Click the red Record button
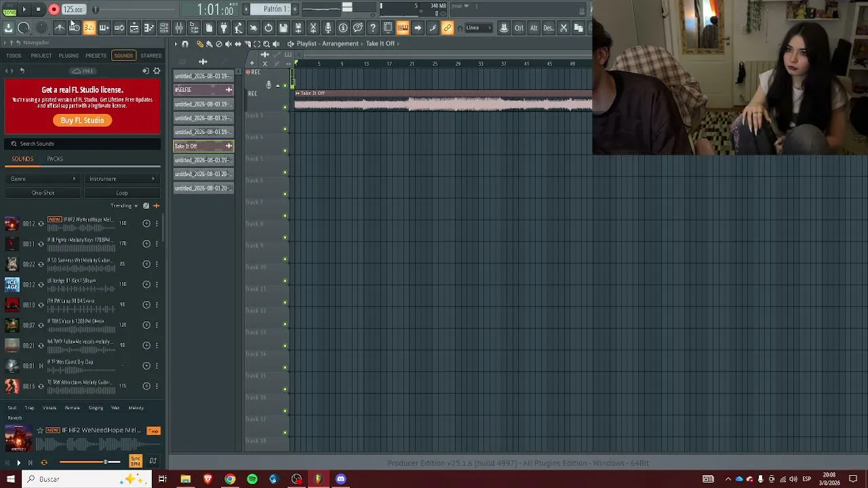This screenshot has width=868, height=488. 54,9
